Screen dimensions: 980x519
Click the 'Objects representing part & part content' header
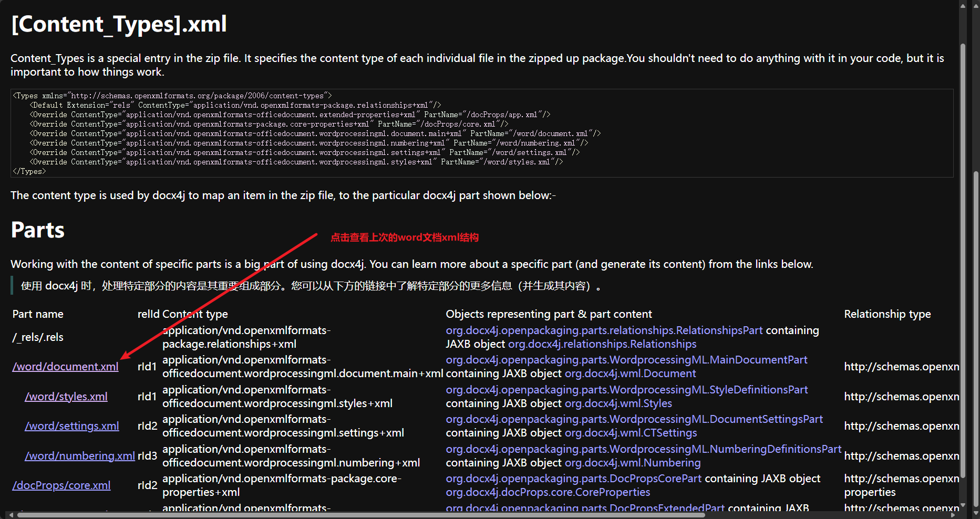(549, 314)
